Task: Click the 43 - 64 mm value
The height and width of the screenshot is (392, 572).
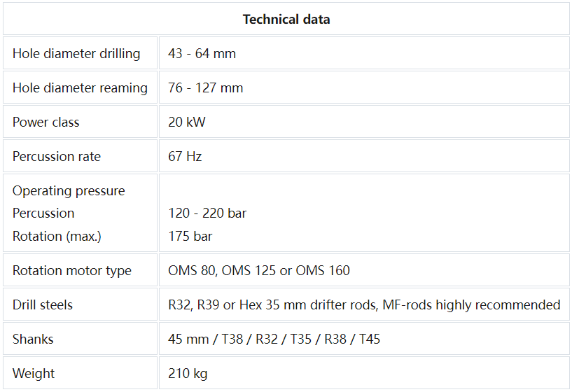Action: coord(202,54)
